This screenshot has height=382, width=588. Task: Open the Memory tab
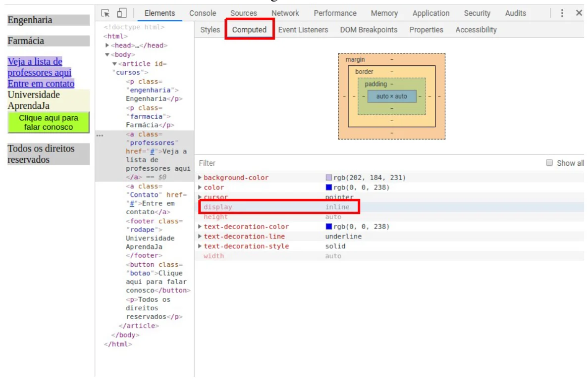pos(384,13)
